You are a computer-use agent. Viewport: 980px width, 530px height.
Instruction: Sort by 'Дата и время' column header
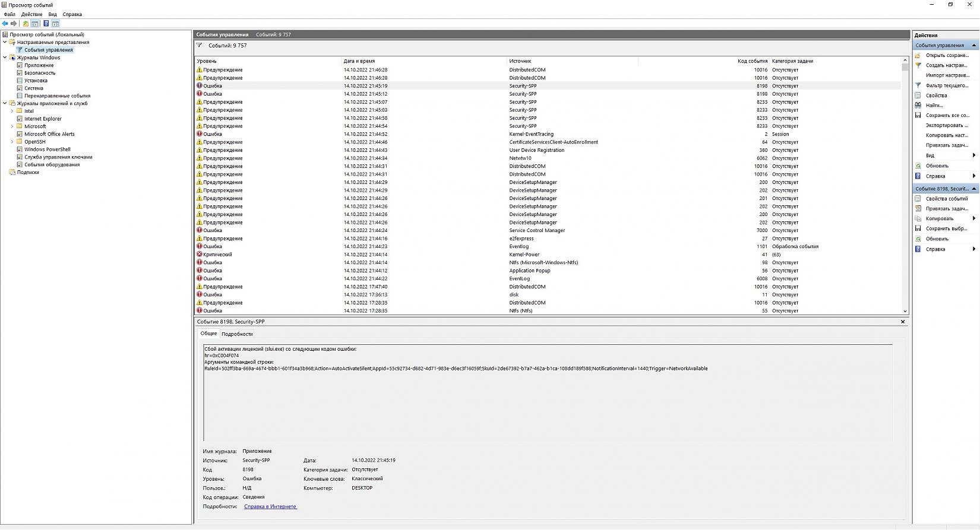[x=359, y=61]
